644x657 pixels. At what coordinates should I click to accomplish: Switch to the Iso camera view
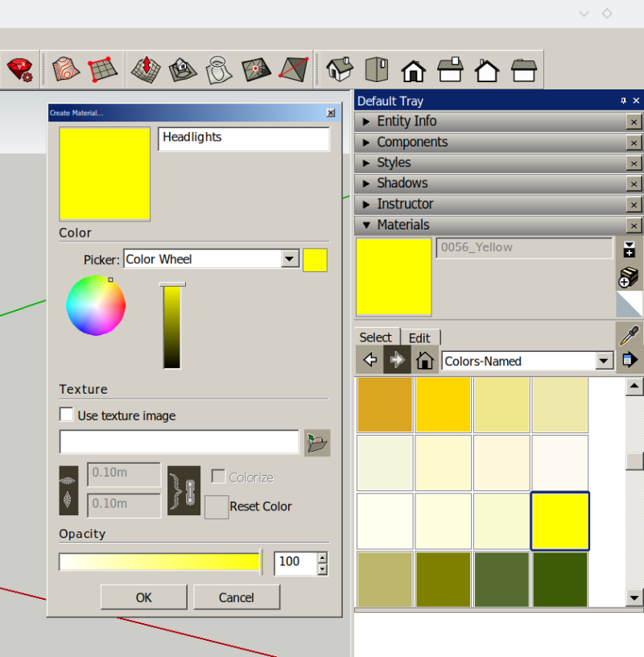point(339,70)
